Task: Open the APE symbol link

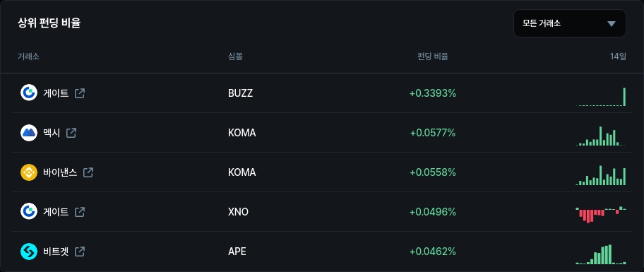Action: [x=237, y=252]
